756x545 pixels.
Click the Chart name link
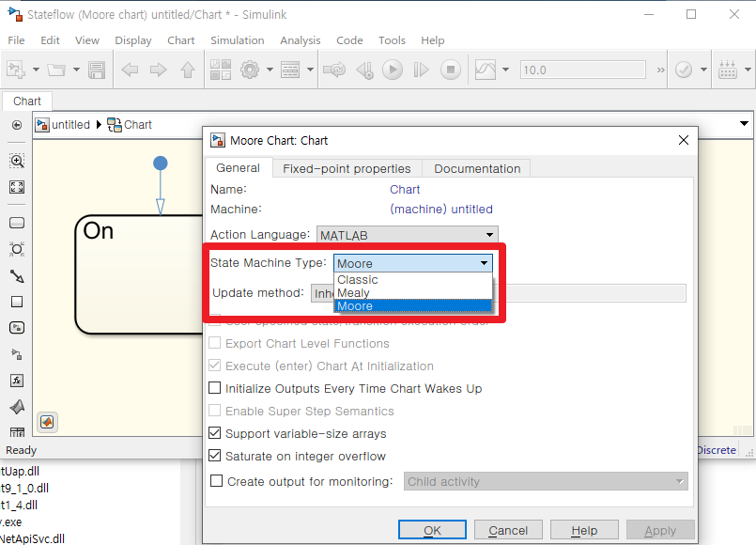(x=405, y=189)
